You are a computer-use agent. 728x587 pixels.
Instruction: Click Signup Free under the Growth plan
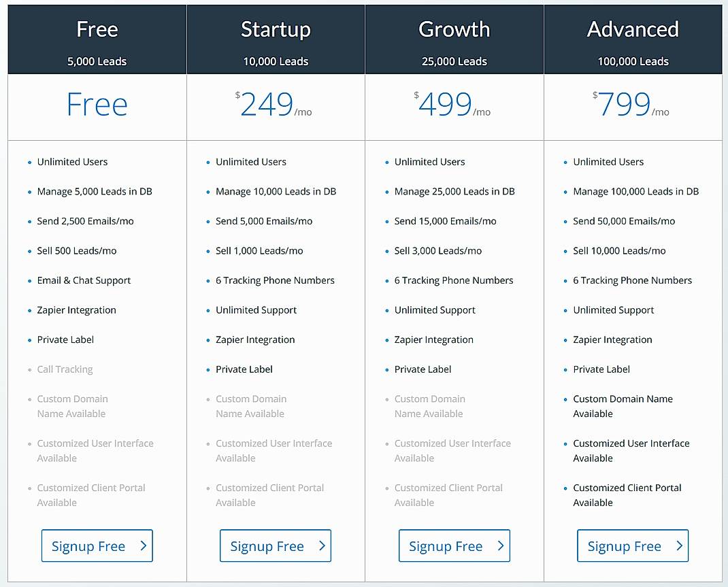pyautogui.click(x=454, y=546)
